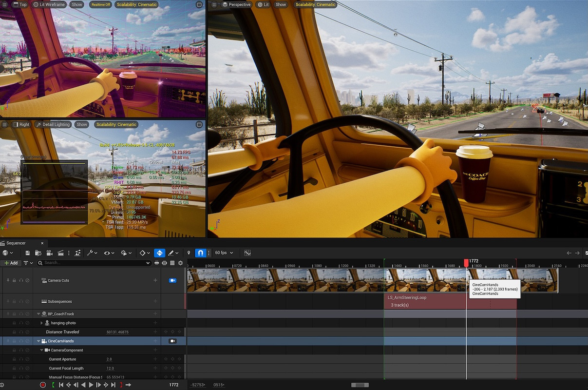Jump to the start of sequence
The image size is (588, 390).
pyautogui.click(x=61, y=385)
